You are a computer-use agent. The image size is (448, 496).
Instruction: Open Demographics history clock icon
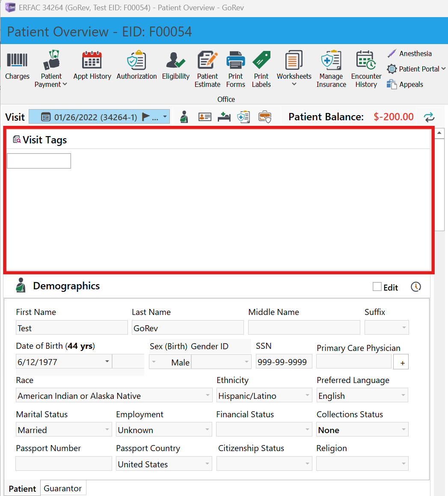[x=416, y=287]
